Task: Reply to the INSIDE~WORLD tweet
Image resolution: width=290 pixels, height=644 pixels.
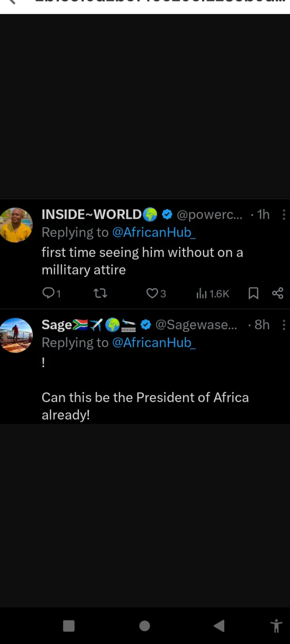Action: tap(49, 293)
